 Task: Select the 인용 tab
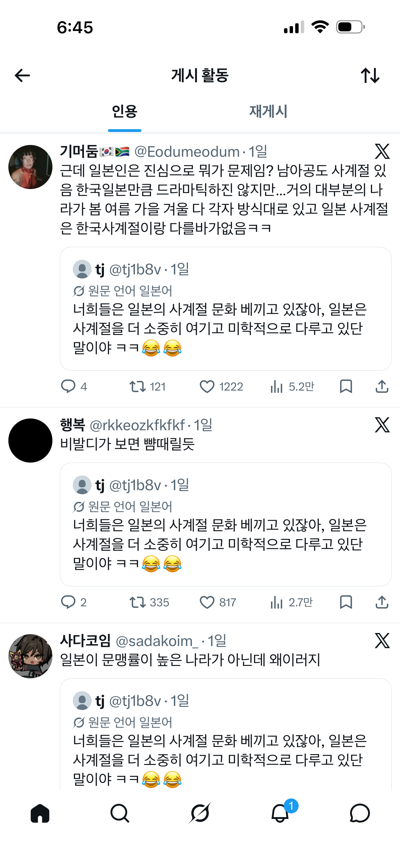[x=125, y=111]
